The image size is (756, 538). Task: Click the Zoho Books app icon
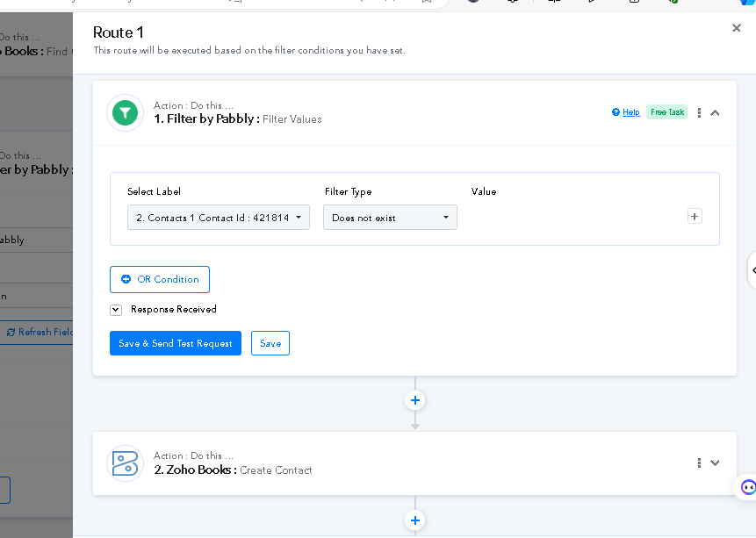[x=125, y=463]
